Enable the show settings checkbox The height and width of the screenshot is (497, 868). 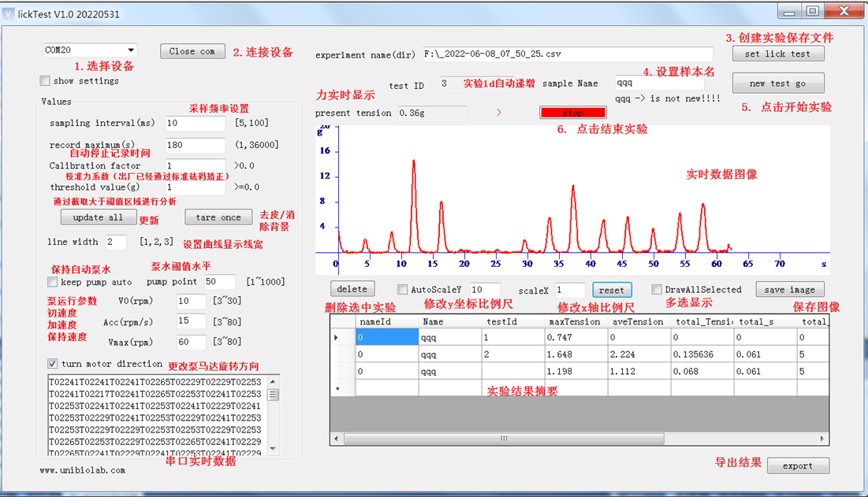45,80
